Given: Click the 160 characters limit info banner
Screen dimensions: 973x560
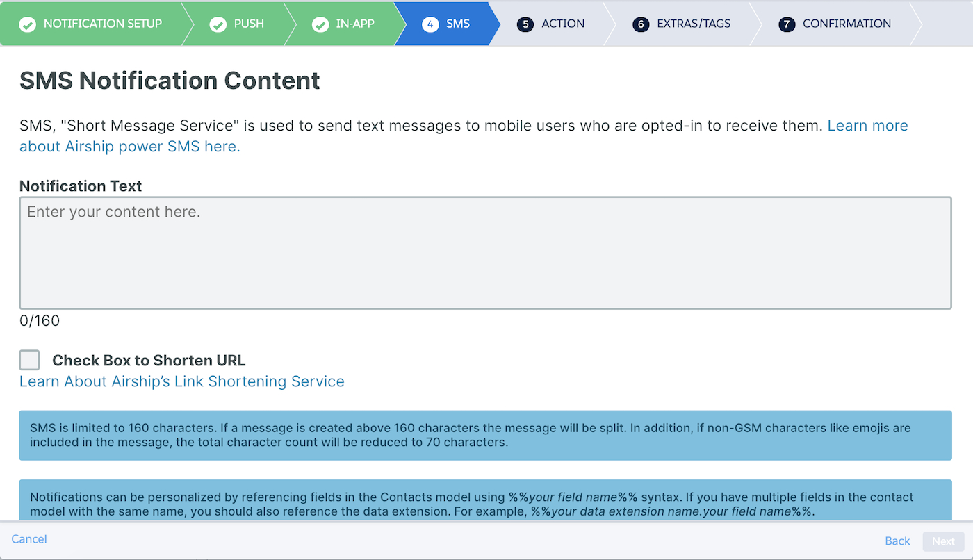Looking at the screenshot, I should [485, 435].
